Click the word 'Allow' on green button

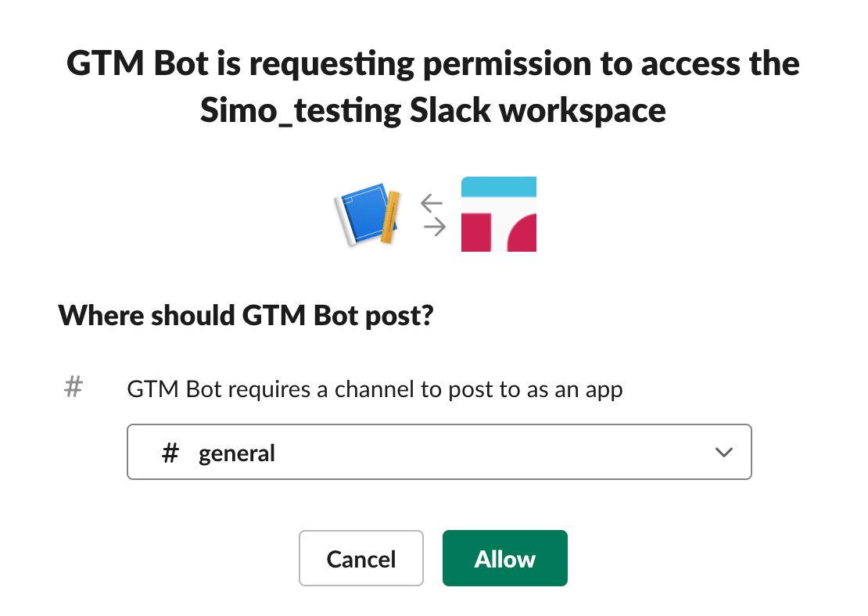click(505, 559)
